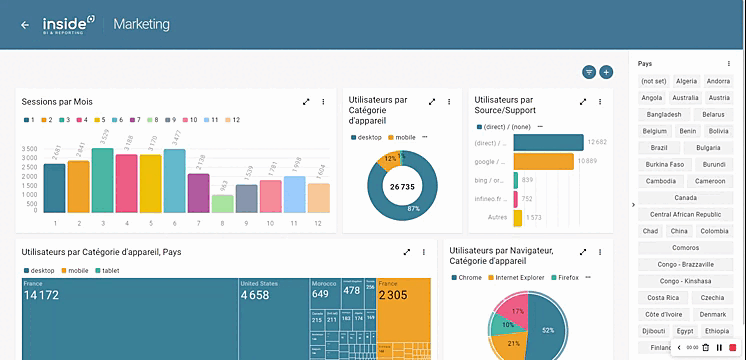Expand the Sessions par Mois chart
This screenshot has height=360, width=746.
306,102
